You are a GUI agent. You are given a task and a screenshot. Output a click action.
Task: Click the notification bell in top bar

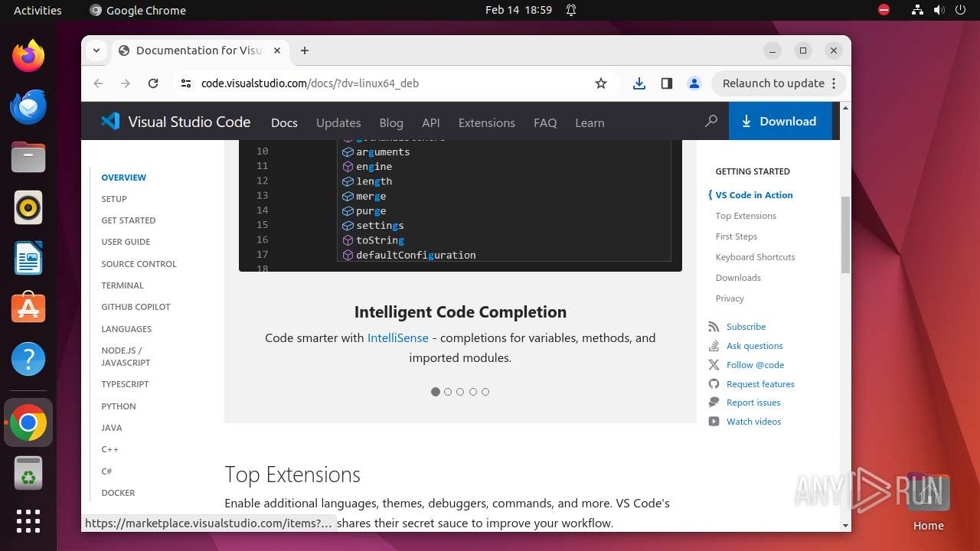571,10
